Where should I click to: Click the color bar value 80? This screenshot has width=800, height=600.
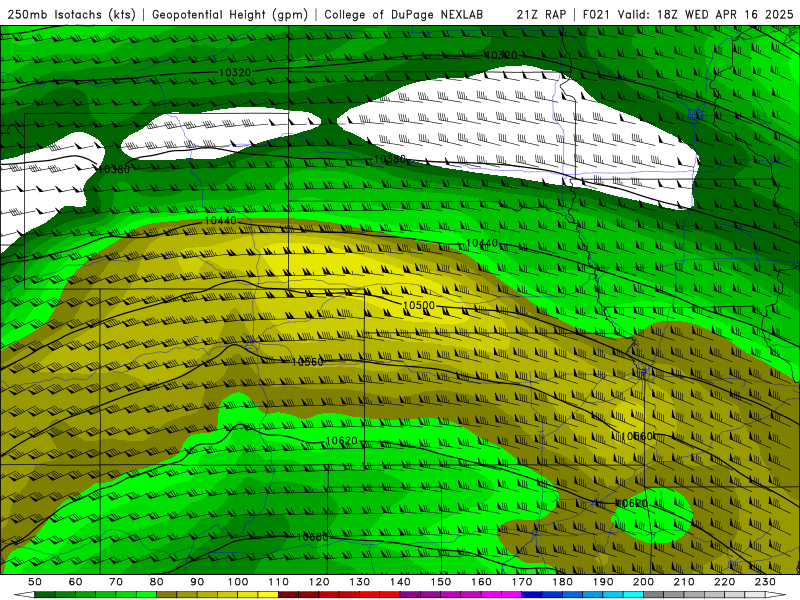tap(157, 582)
